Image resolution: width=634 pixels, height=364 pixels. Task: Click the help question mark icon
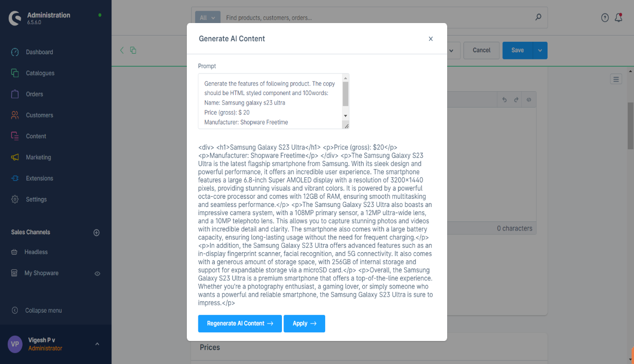click(605, 18)
